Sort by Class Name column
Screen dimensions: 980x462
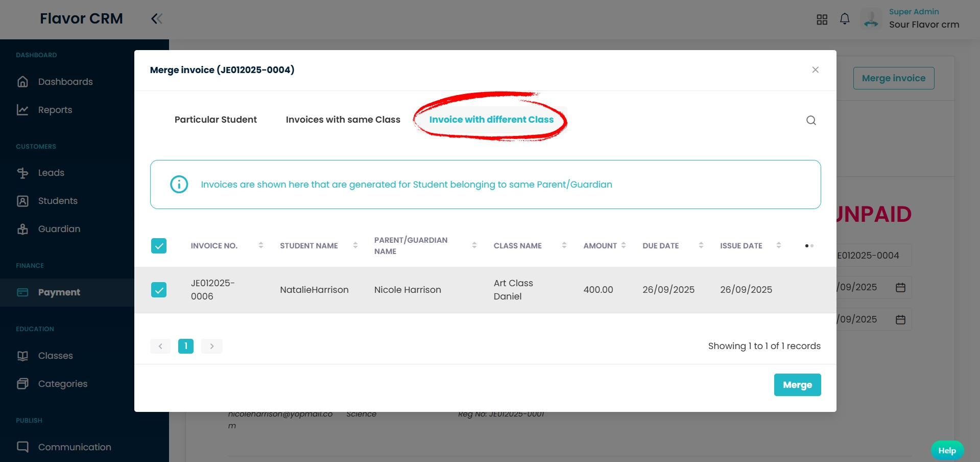pos(564,246)
